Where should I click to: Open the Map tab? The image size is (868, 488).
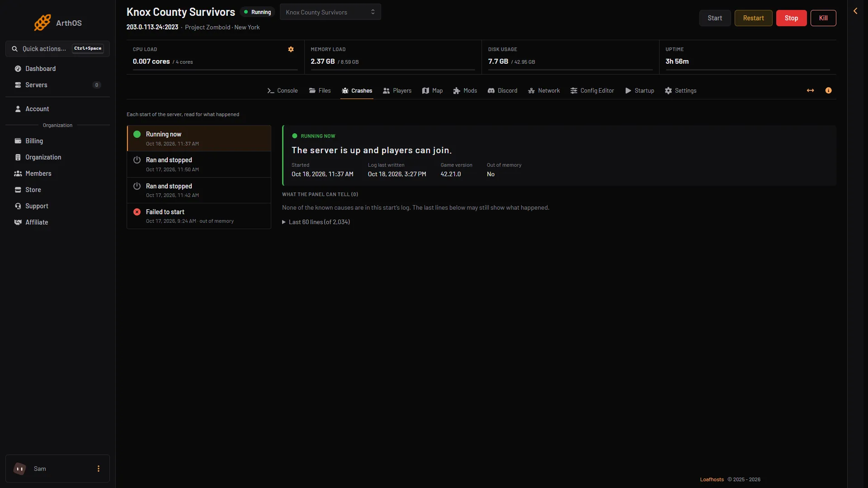click(x=432, y=90)
